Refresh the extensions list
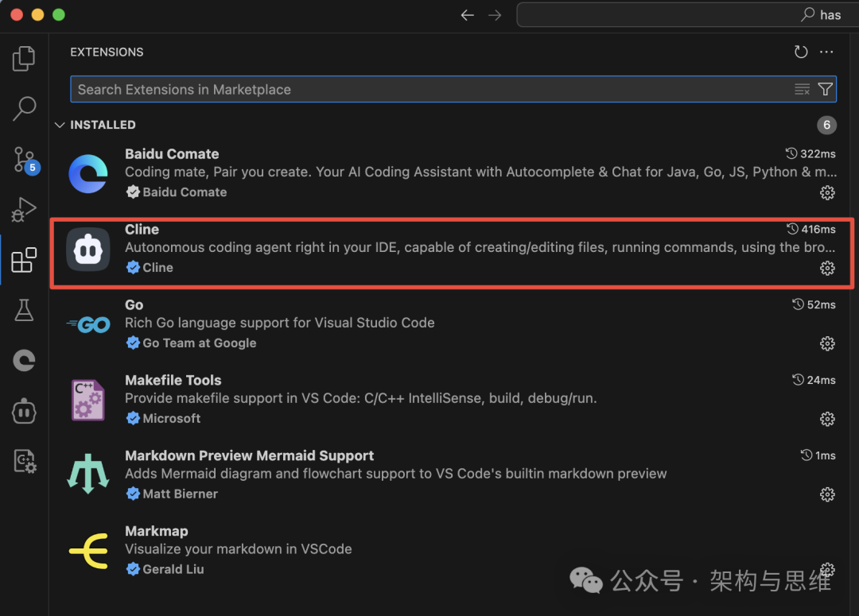The height and width of the screenshot is (616, 859). (x=801, y=52)
